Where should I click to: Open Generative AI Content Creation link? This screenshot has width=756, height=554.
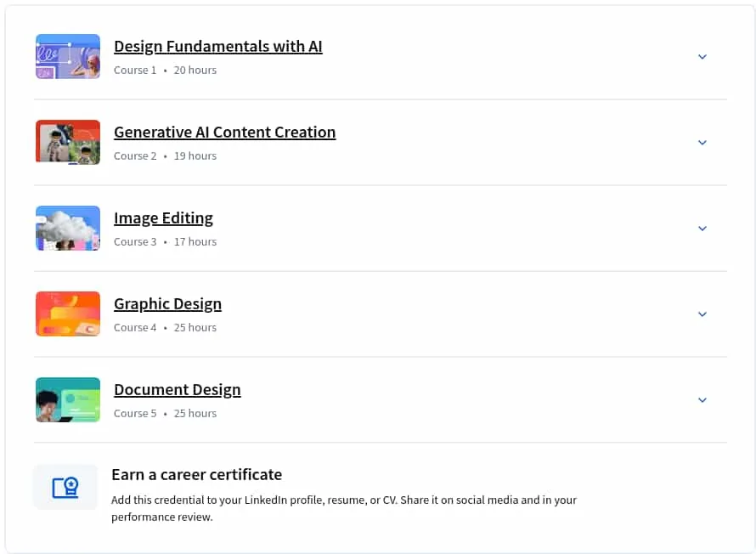tap(225, 133)
